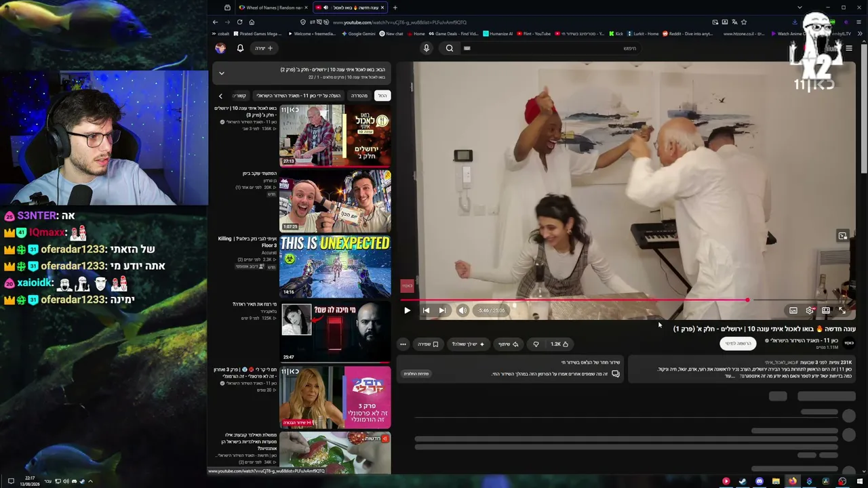Collapse the playlist panel chevron
The height and width of the screenshot is (488, 868).
[221, 73]
